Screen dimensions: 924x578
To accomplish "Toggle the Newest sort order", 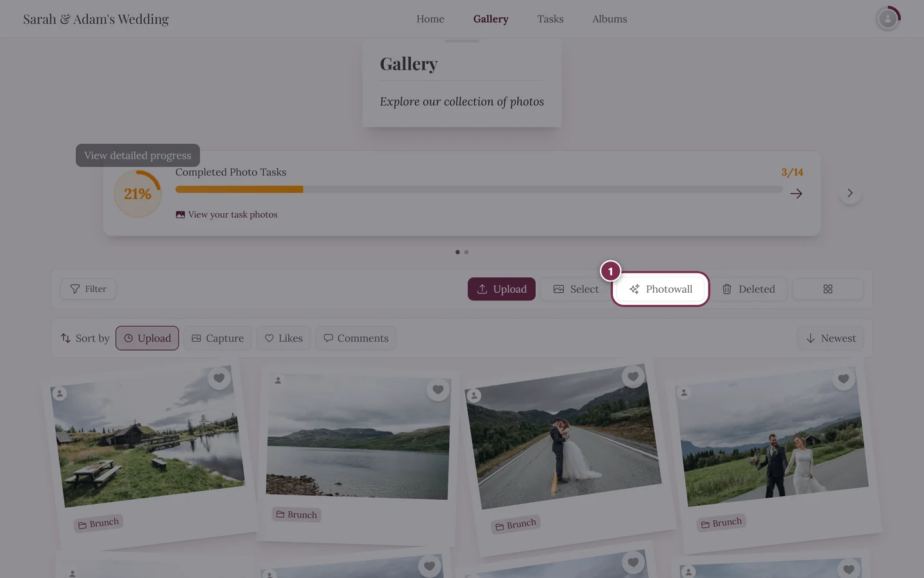I will [x=830, y=338].
